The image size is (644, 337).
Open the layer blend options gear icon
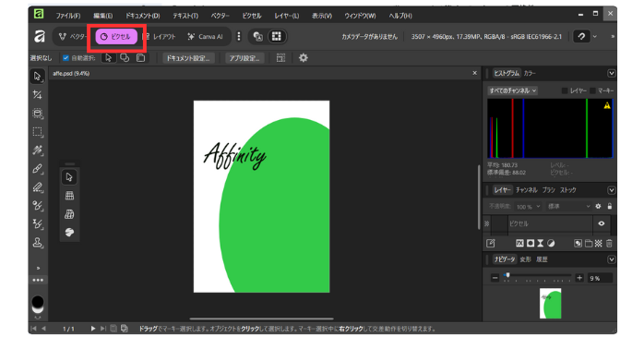point(598,206)
